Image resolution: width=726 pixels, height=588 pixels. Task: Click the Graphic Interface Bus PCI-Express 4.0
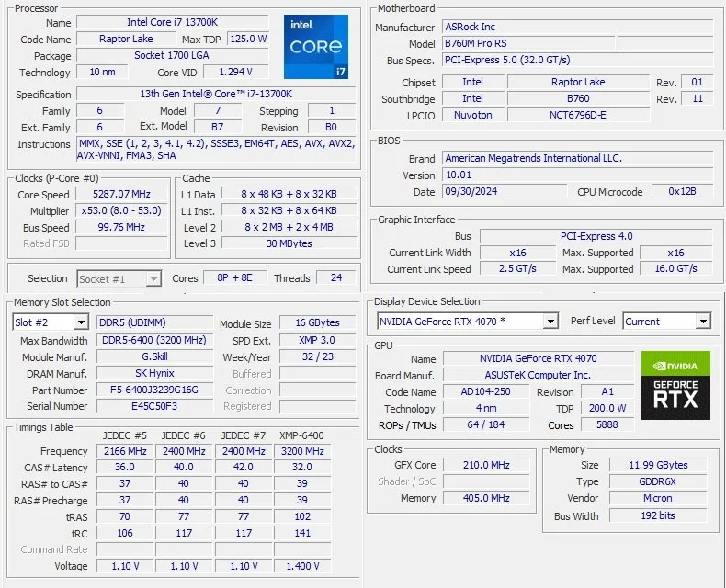tap(596, 236)
